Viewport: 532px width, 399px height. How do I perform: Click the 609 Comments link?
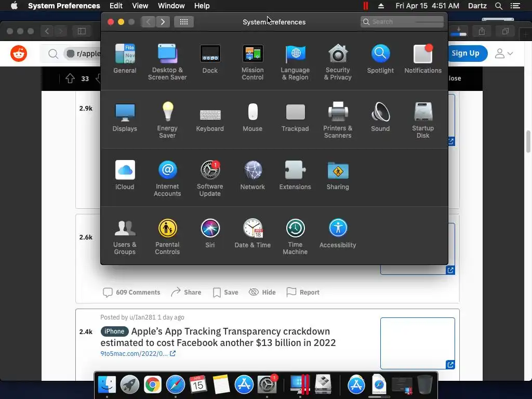[131, 292]
